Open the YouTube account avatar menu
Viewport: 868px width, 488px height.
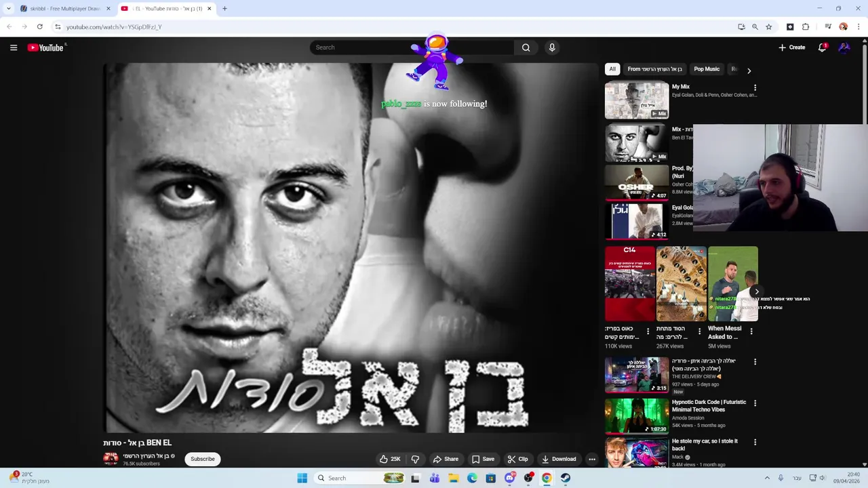click(x=844, y=47)
